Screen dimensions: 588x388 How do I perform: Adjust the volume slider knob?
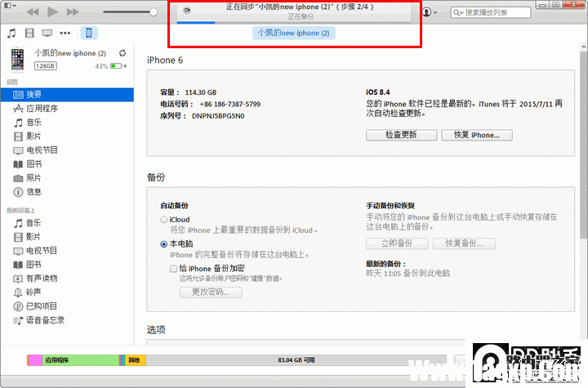pos(153,12)
